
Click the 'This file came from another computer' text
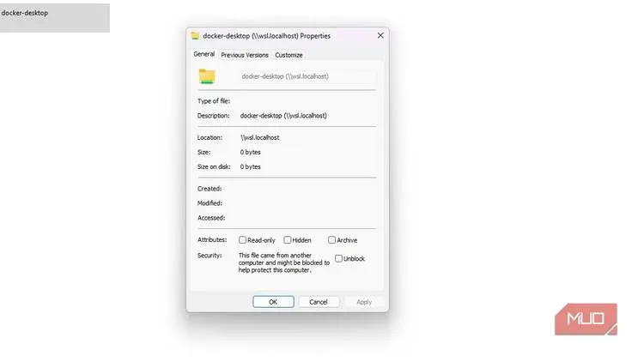[x=284, y=262]
